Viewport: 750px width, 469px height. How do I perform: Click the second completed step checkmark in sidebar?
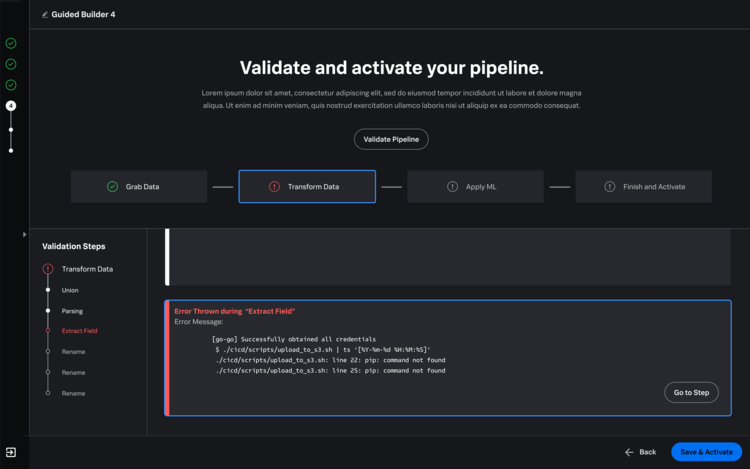point(11,64)
